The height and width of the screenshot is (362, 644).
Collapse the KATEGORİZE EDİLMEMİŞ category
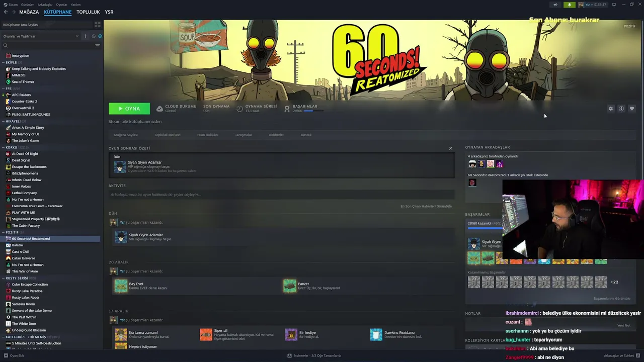click(4, 337)
